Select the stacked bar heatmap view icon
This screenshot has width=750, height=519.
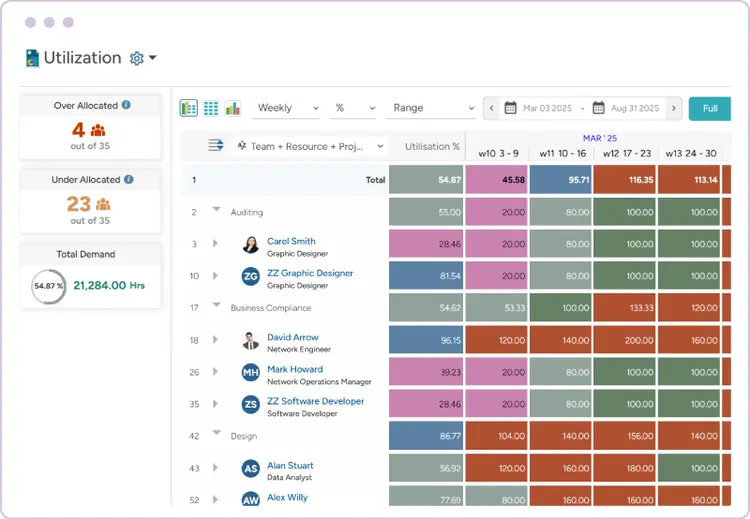[188, 108]
